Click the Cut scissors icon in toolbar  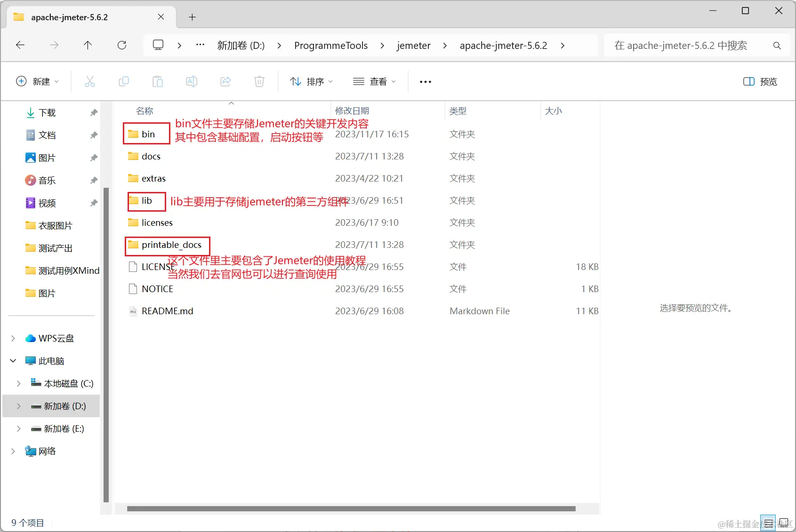[x=89, y=81]
